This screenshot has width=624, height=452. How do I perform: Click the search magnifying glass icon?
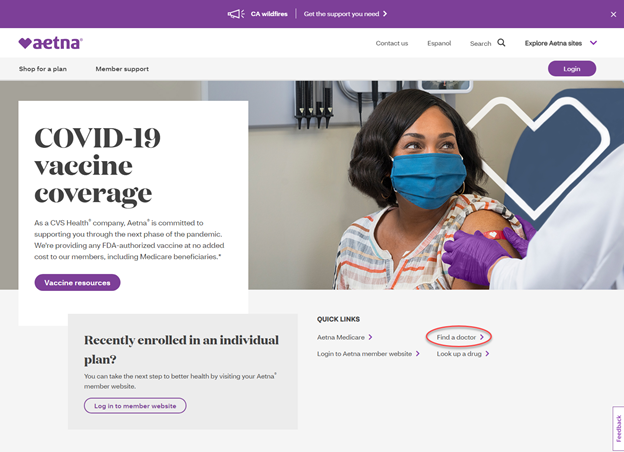[501, 43]
